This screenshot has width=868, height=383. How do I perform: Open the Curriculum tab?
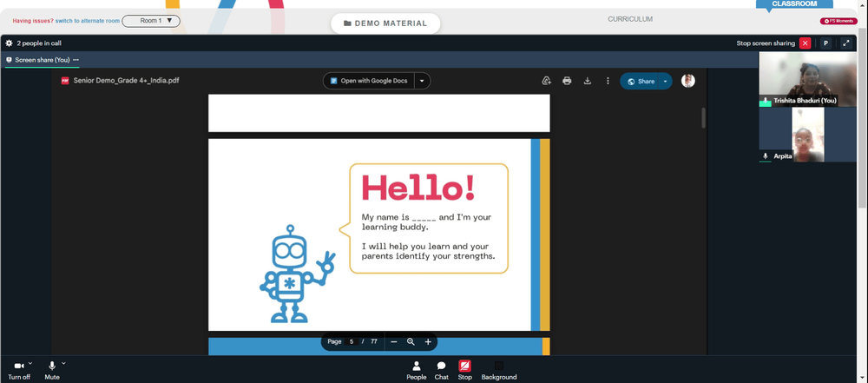click(x=630, y=19)
